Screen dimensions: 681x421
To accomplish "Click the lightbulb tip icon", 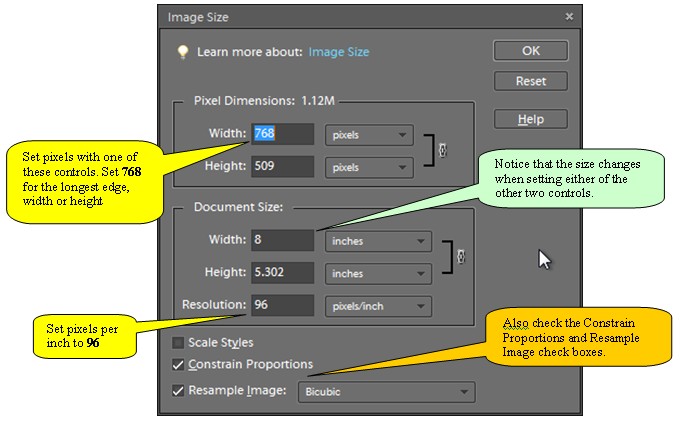I will pyautogui.click(x=183, y=52).
